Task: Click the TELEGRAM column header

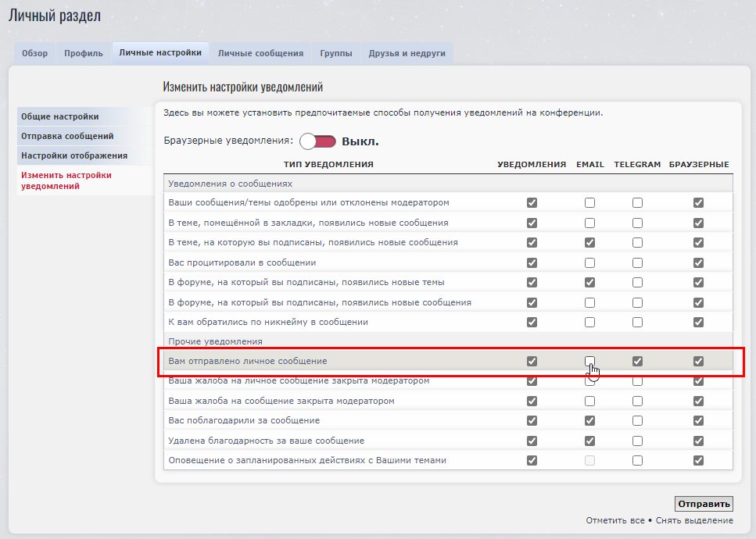Action: tap(637, 164)
